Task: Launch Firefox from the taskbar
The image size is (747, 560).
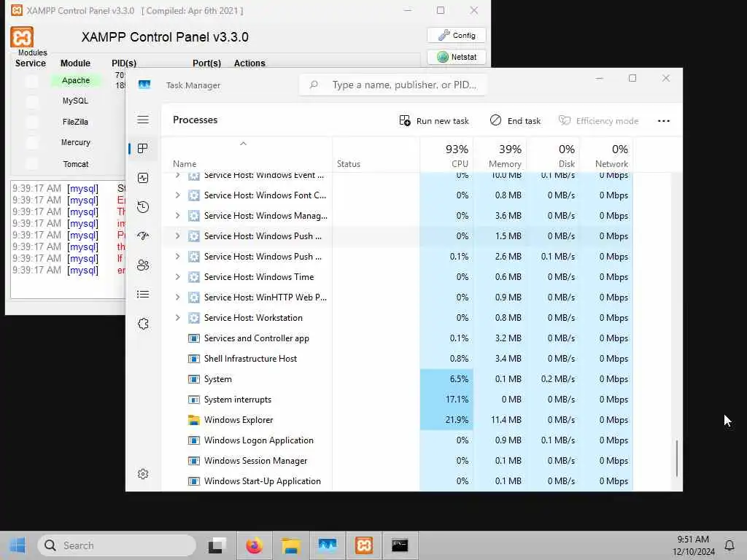Action: 255,545
